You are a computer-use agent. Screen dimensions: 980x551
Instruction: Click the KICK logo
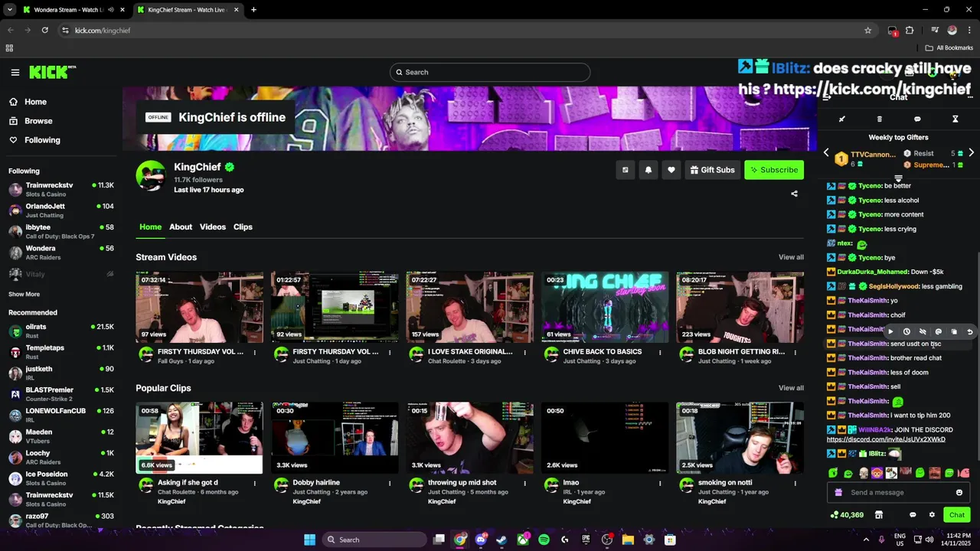point(52,72)
